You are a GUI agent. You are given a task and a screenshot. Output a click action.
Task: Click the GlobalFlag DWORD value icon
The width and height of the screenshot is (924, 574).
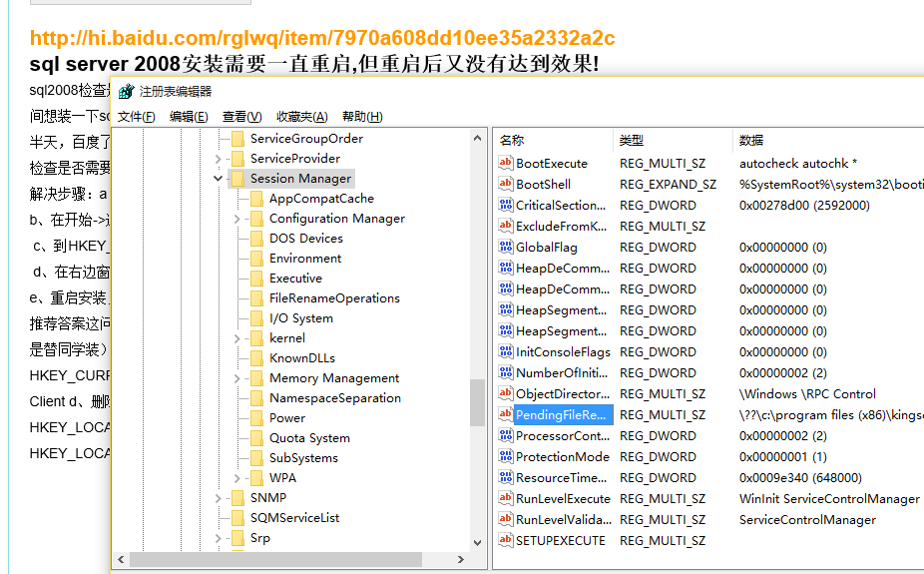(506, 247)
